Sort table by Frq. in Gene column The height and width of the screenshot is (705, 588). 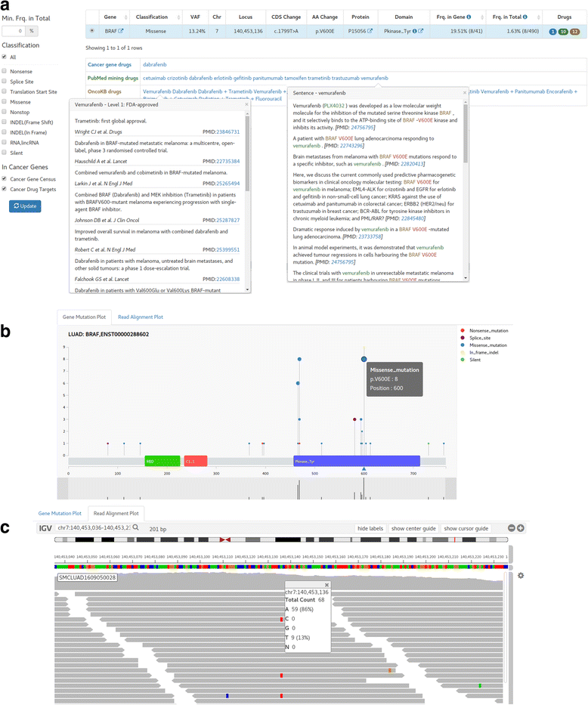[x=458, y=17]
